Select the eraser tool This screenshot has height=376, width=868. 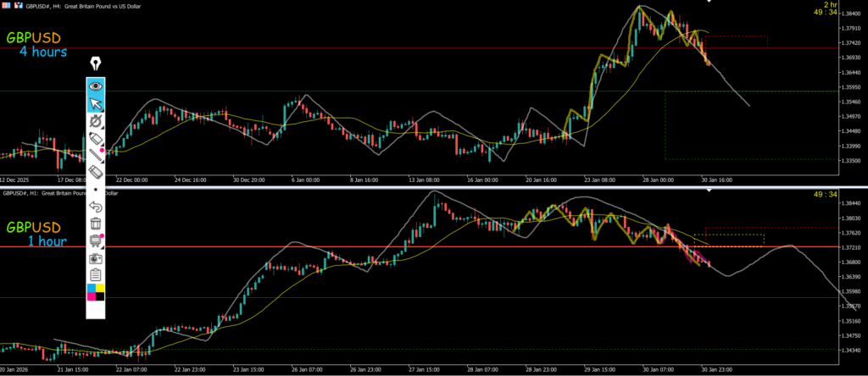tap(96, 172)
